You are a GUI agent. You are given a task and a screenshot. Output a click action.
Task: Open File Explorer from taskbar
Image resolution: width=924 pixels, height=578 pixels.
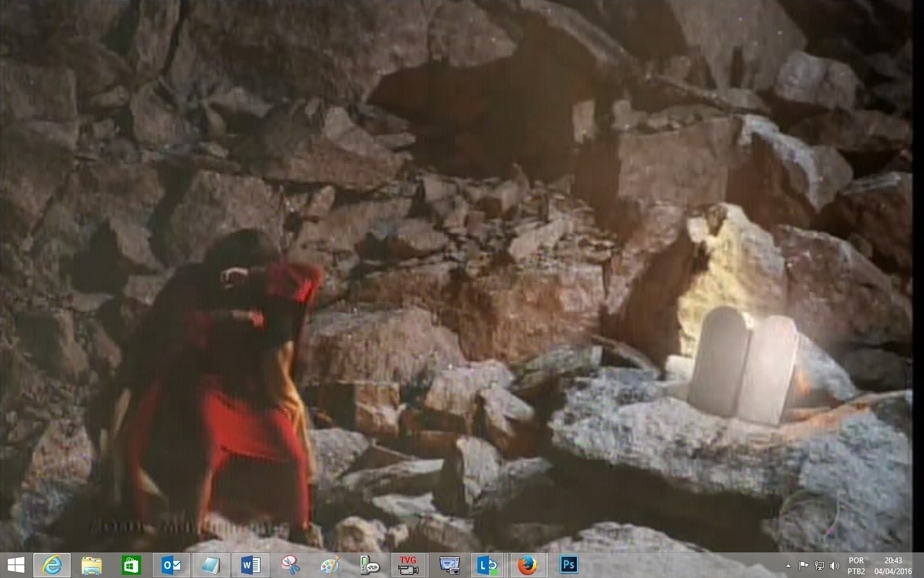[x=92, y=565]
